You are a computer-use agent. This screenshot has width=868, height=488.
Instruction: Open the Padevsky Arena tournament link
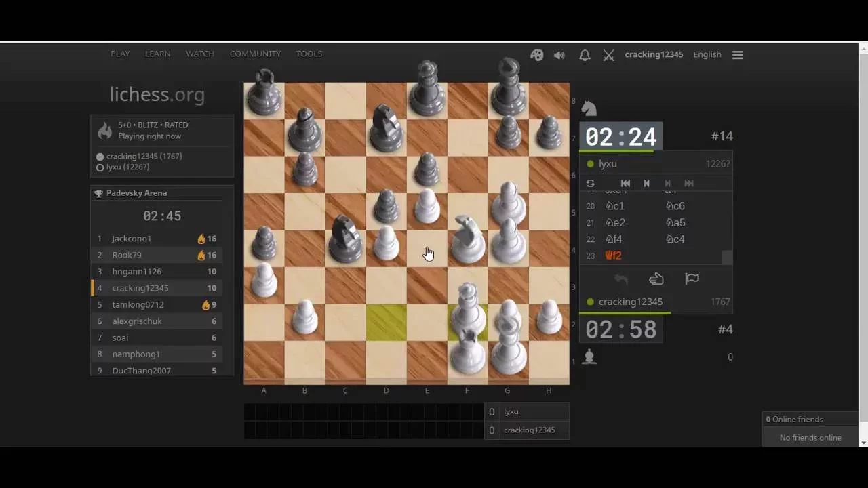tap(136, 193)
